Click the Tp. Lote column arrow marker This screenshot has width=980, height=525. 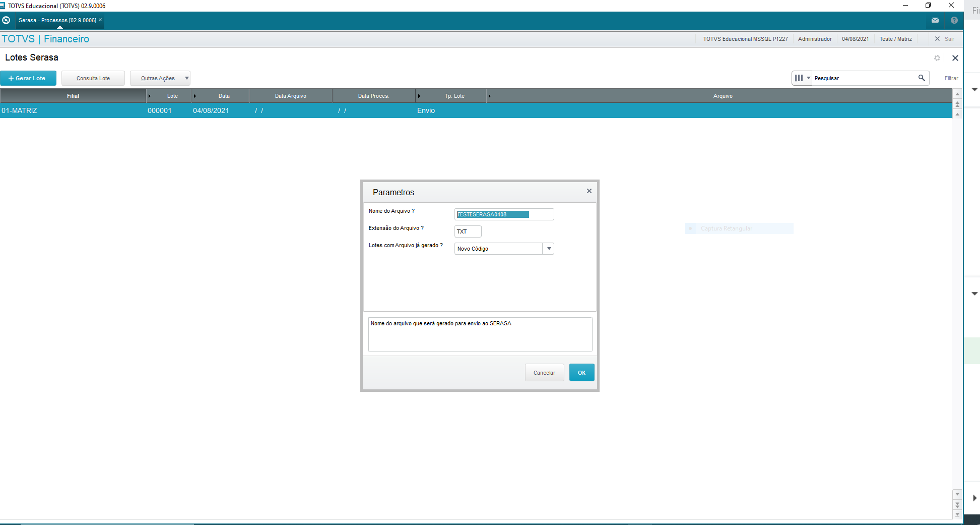419,96
